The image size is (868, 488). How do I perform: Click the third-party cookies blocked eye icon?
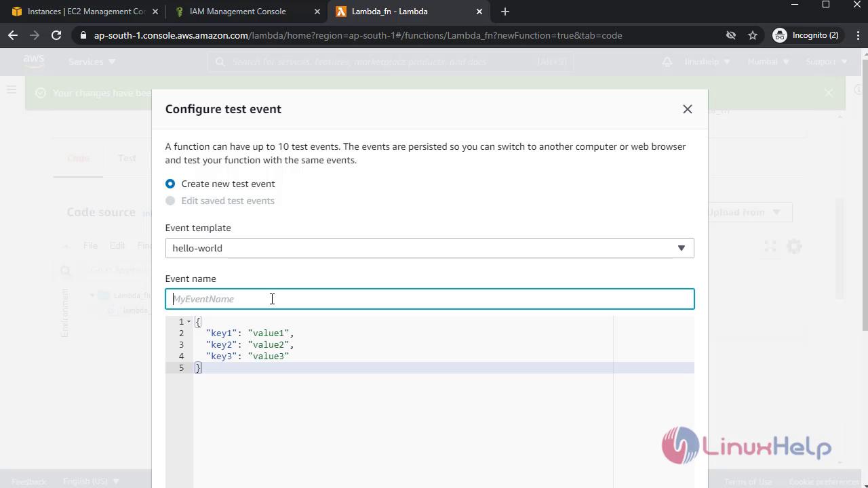tap(731, 35)
